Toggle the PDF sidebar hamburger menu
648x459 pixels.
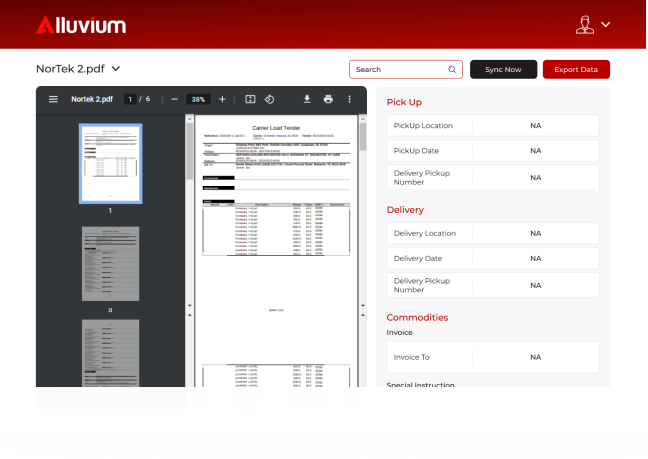pyautogui.click(x=53, y=100)
